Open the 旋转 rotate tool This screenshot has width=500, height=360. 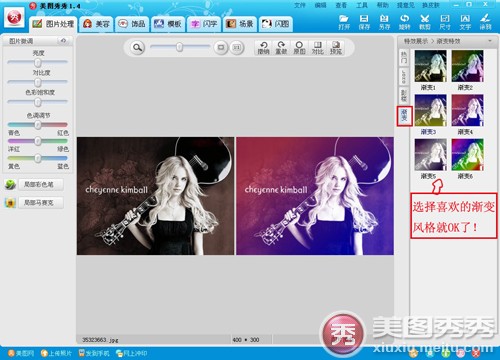click(404, 22)
